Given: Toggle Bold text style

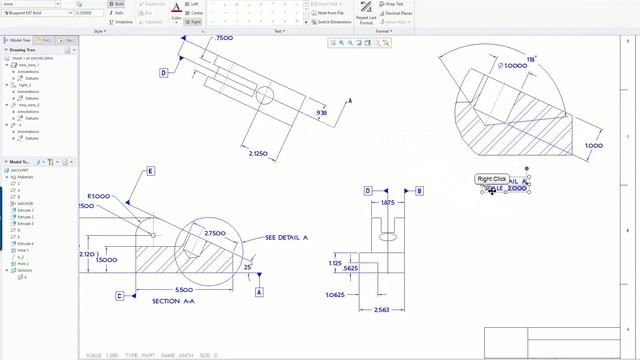Looking at the screenshot, I should pyautogui.click(x=116, y=4).
